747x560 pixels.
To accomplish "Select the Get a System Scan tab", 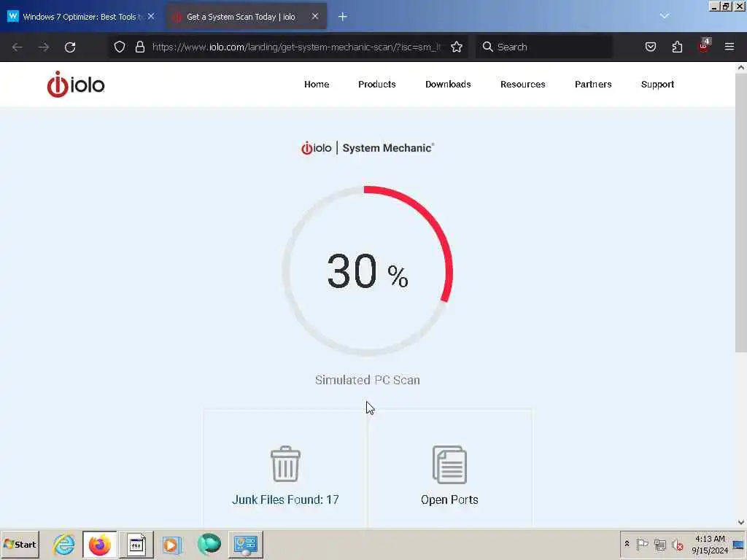I will 247,17.
